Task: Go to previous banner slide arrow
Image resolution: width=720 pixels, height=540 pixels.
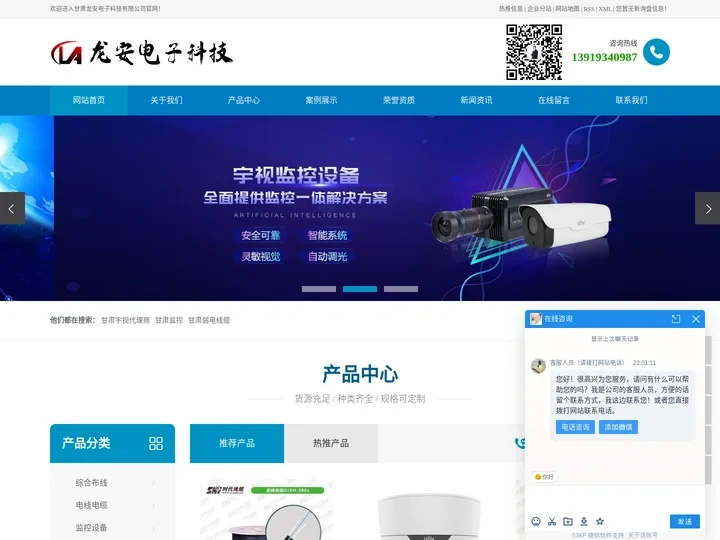Action: 12,208
